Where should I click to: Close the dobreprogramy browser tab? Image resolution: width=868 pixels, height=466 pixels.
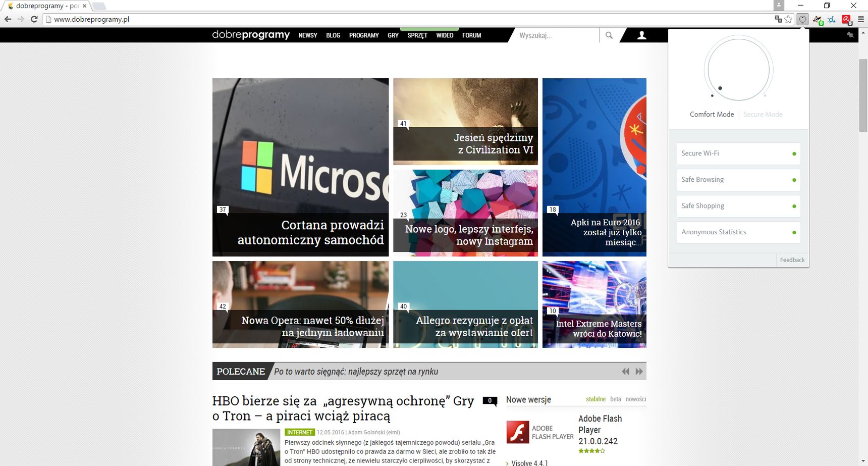coord(84,6)
